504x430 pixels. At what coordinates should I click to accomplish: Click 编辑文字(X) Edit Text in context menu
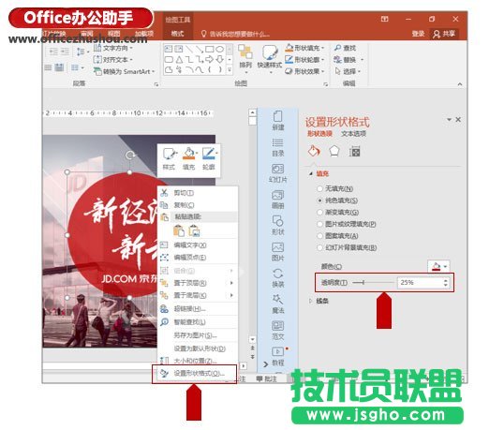pyautogui.click(x=198, y=245)
